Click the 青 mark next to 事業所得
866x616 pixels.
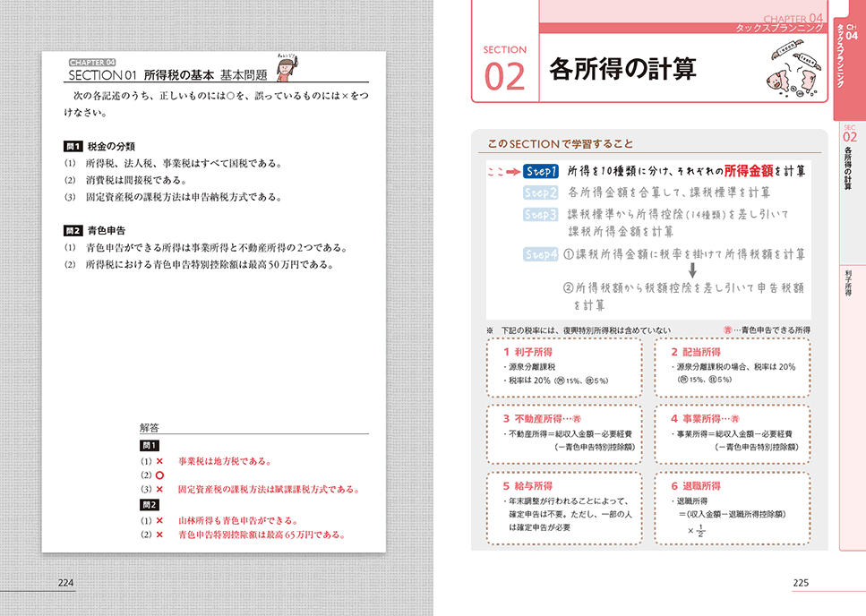734,418
